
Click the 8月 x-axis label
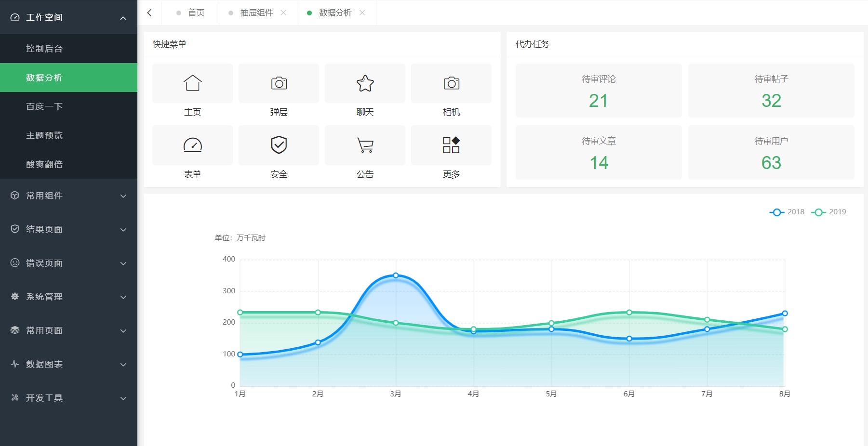(x=785, y=394)
